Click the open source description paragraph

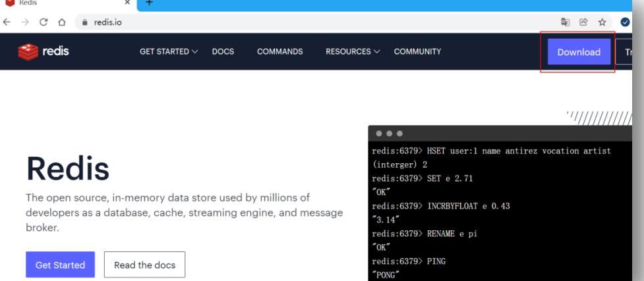pos(185,213)
